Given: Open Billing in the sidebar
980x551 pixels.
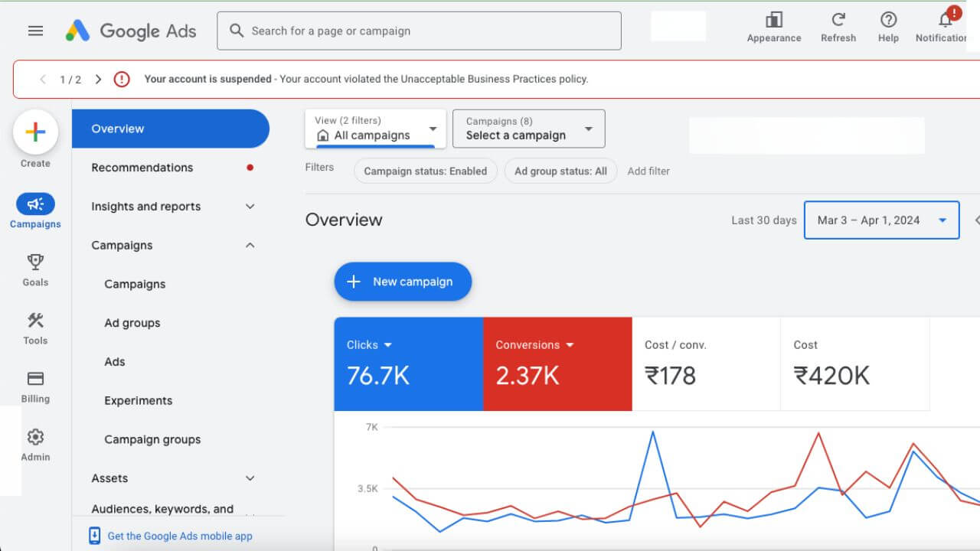Looking at the screenshot, I should [35, 386].
